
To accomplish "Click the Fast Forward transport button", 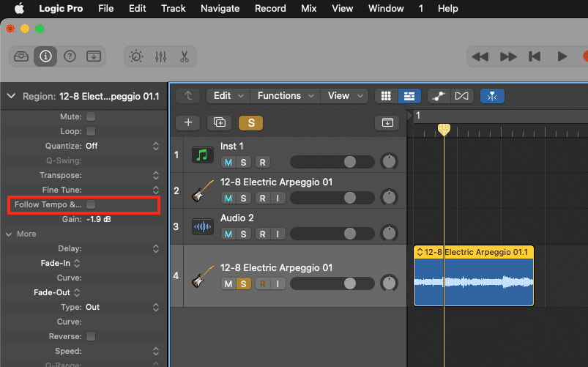I will 508,56.
